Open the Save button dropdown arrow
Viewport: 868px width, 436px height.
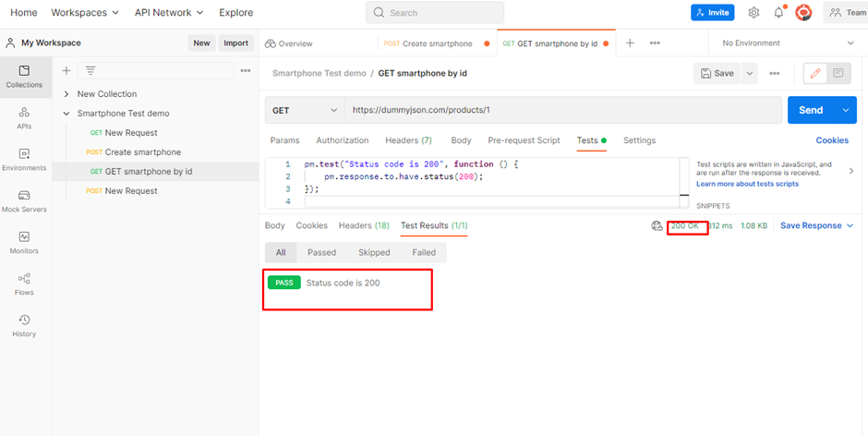point(750,73)
